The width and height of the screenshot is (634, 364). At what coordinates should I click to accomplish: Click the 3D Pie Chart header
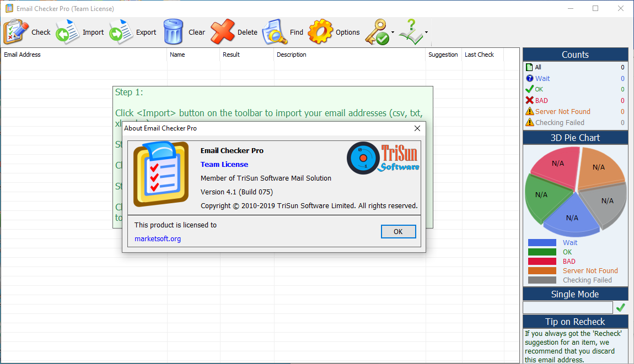pos(576,138)
